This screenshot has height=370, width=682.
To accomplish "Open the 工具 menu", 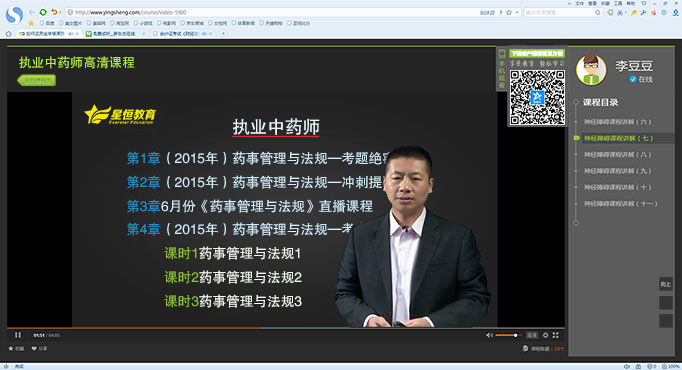I will [x=618, y=3].
